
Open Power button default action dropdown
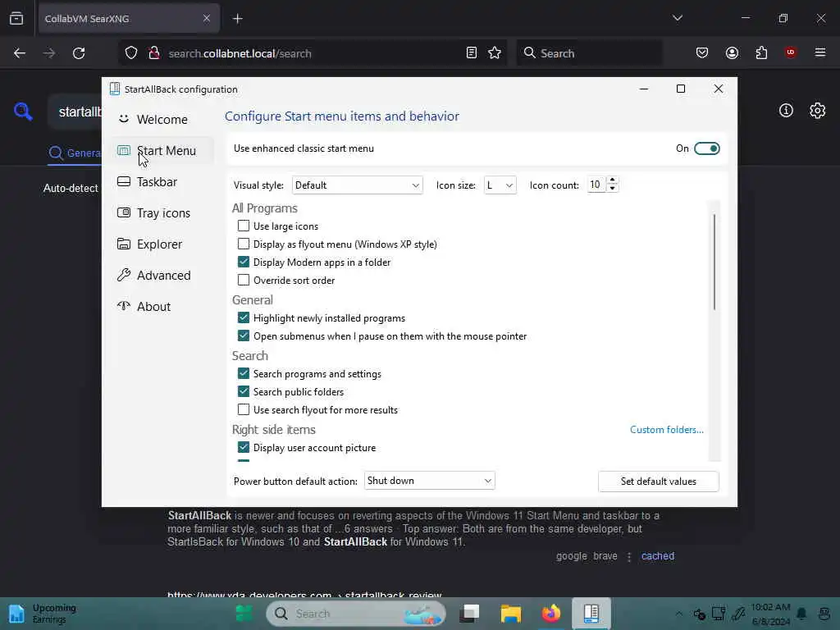[x=430, y=481]
